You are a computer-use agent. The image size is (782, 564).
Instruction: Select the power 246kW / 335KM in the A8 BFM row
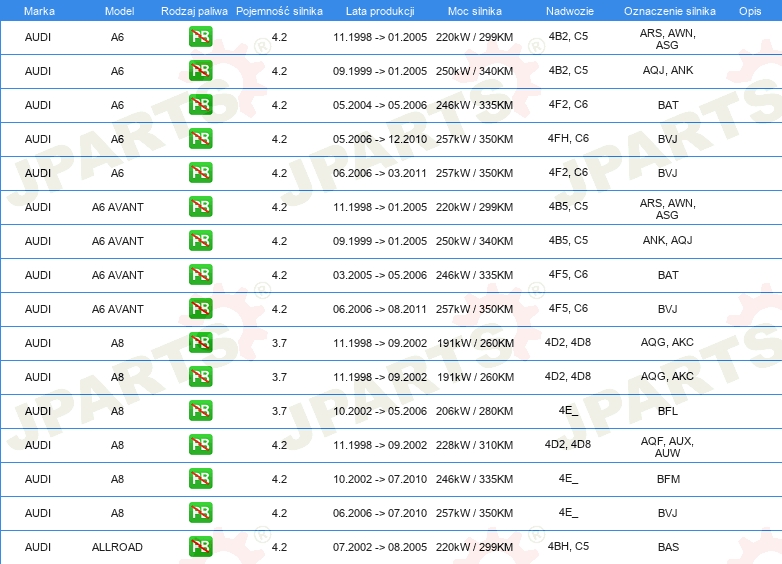point(474,479)
